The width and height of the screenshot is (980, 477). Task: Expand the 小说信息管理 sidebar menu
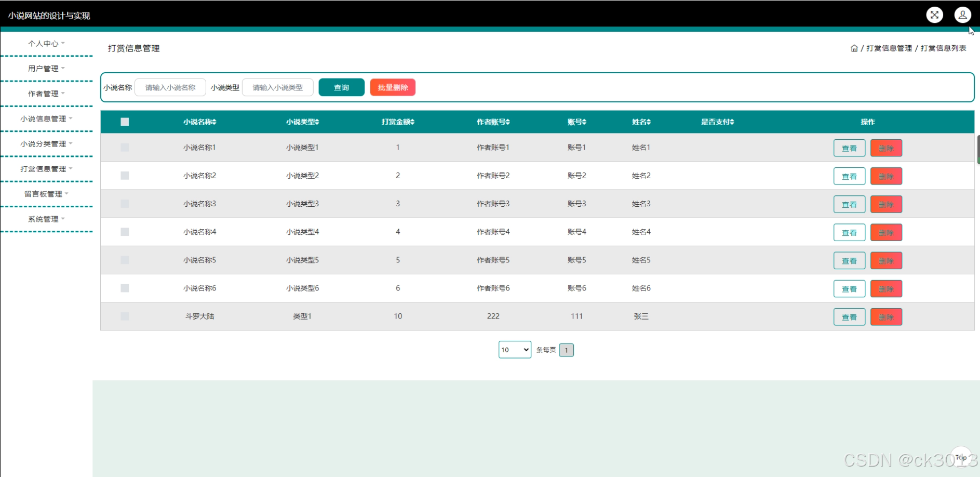click(x=46, y=119)
